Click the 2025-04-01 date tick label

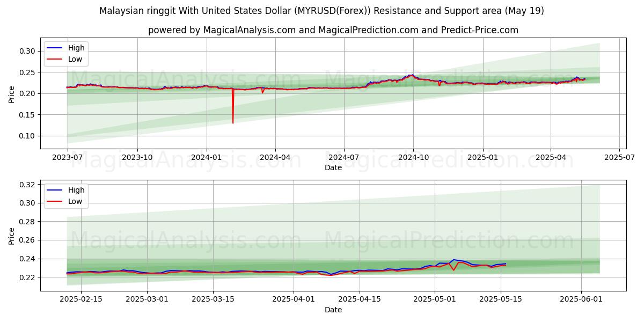click(294, 300)
